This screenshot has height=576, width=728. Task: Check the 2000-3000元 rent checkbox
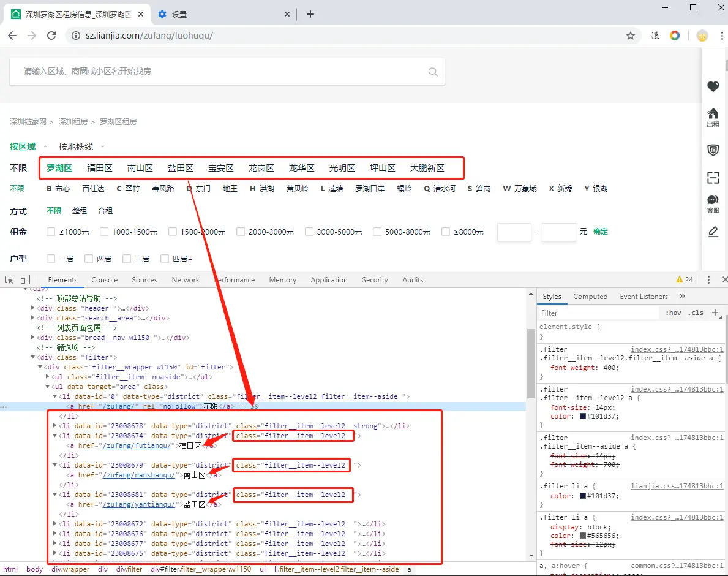241,232
